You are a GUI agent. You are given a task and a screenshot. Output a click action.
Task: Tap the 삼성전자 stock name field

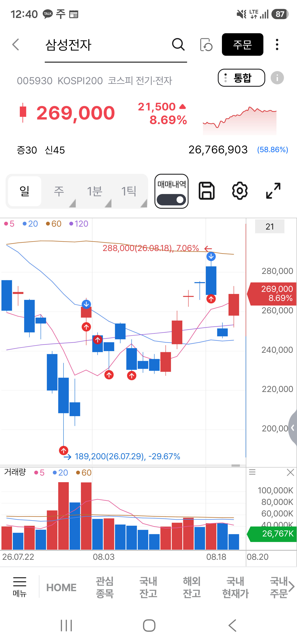pos(116,45)
